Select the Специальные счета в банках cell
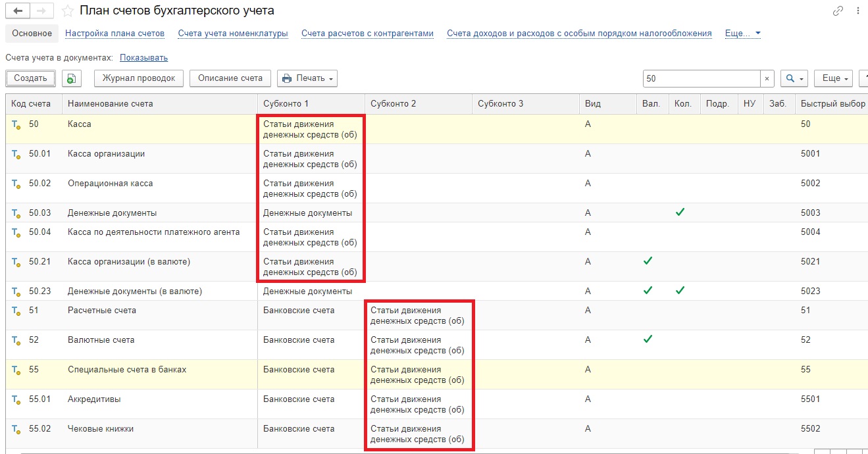The width and height of the screenshot is (868, 454). pyautogui.click(x=160, y=374)
